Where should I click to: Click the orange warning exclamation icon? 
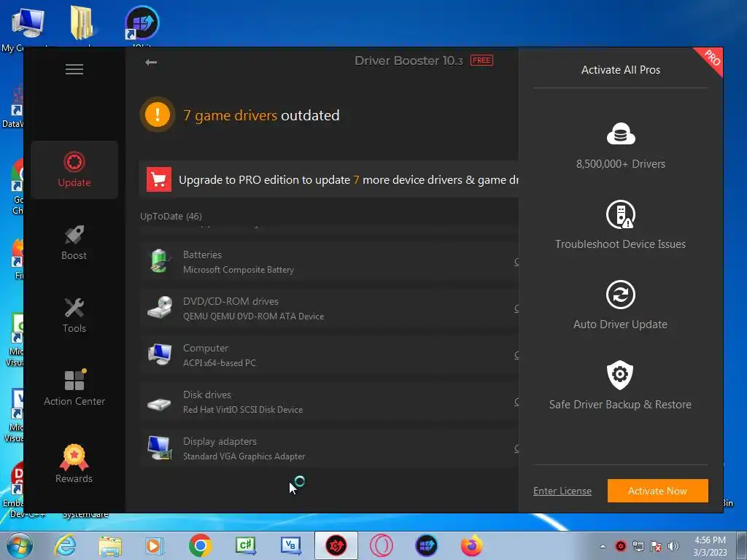pyautogui.click(x=158, y=114)
